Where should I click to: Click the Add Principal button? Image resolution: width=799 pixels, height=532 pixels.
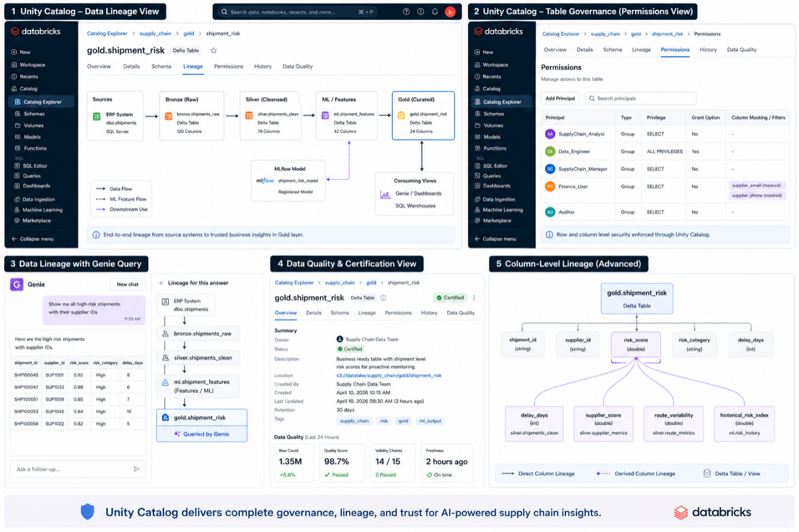pos(560,98)
